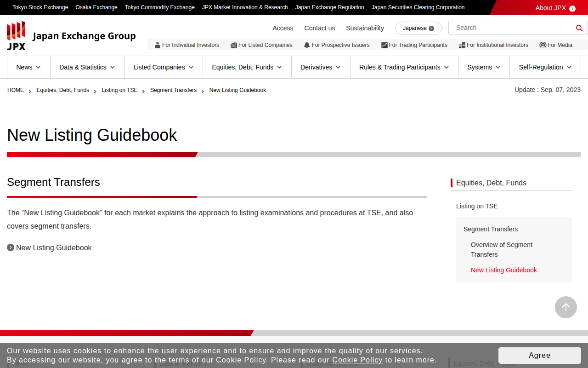Open sidebar Equities, Debt, Funds heading
The image size is (588, 368).
pyautogui.click(x=491, y=183)
